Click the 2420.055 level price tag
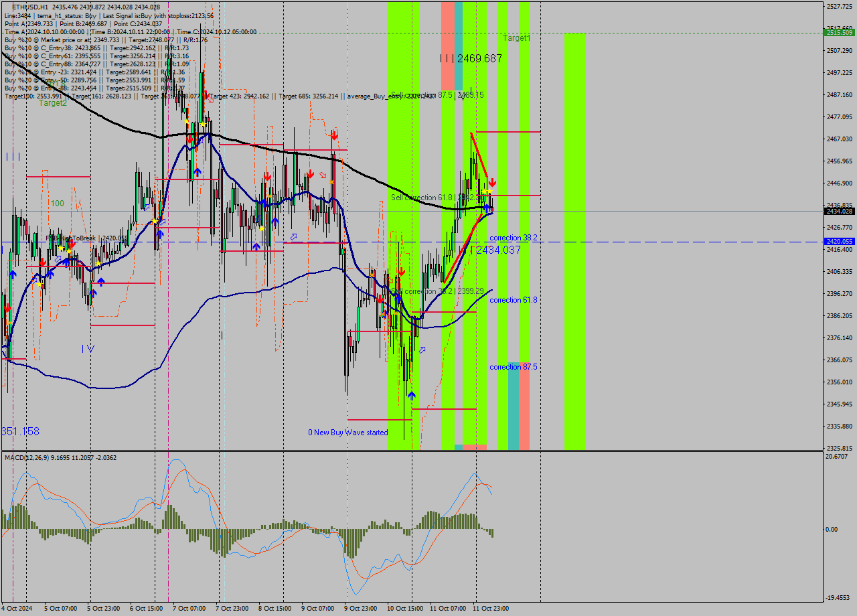857x616 pixels. pyautogui.click(x=839, y=241)
